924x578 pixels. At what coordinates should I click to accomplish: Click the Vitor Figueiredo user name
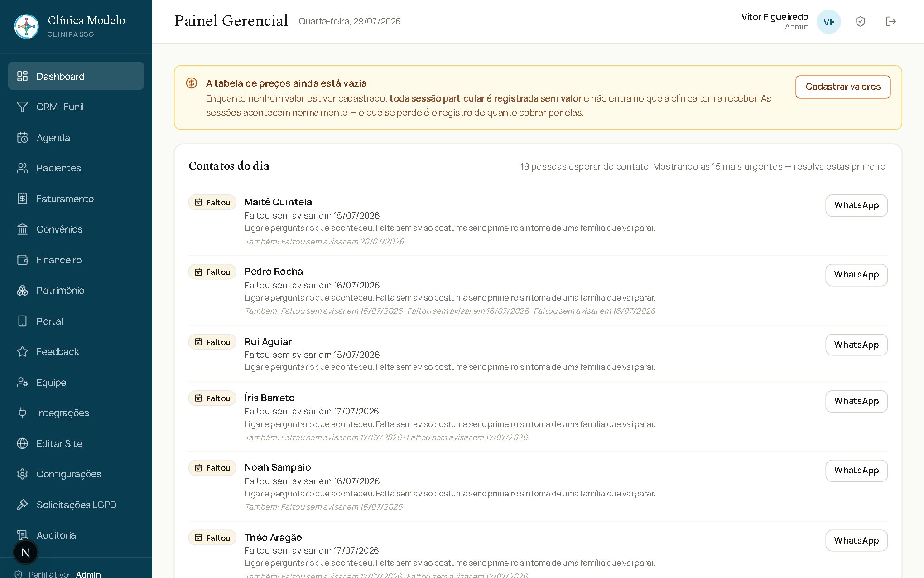pos(775,17)
